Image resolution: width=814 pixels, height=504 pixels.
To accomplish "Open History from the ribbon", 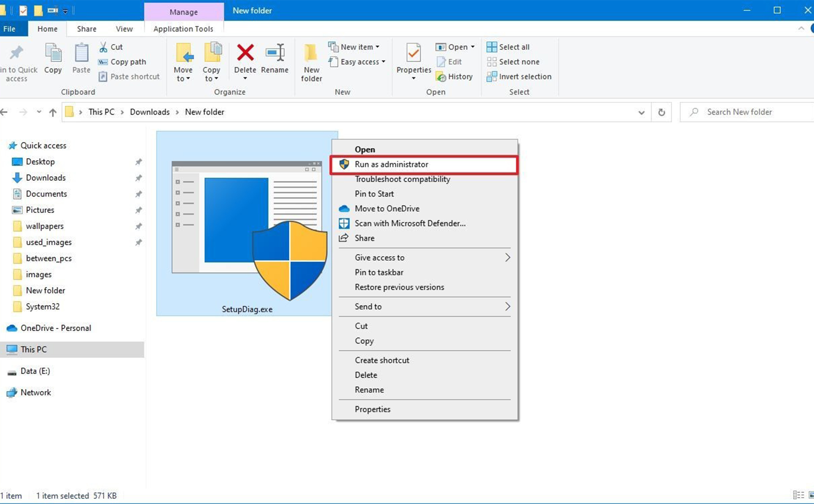I will (454, 76).
